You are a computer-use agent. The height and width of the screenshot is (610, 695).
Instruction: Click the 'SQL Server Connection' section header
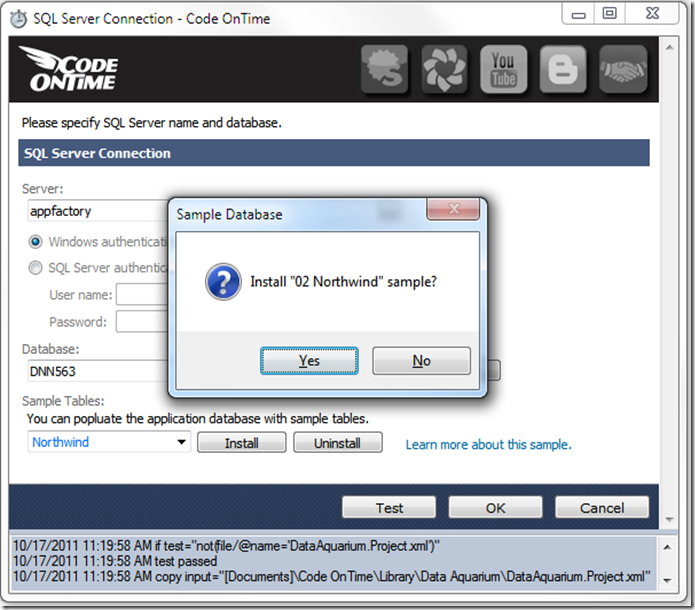334,153
